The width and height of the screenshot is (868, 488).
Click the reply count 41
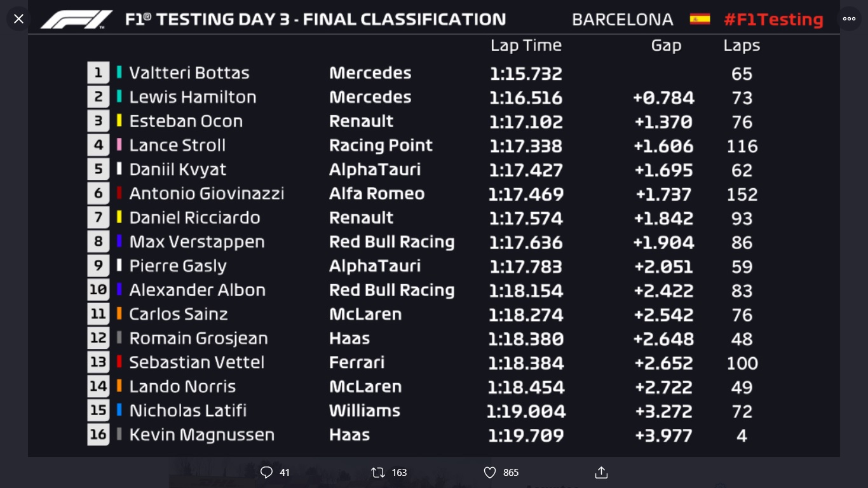point(285,472)
